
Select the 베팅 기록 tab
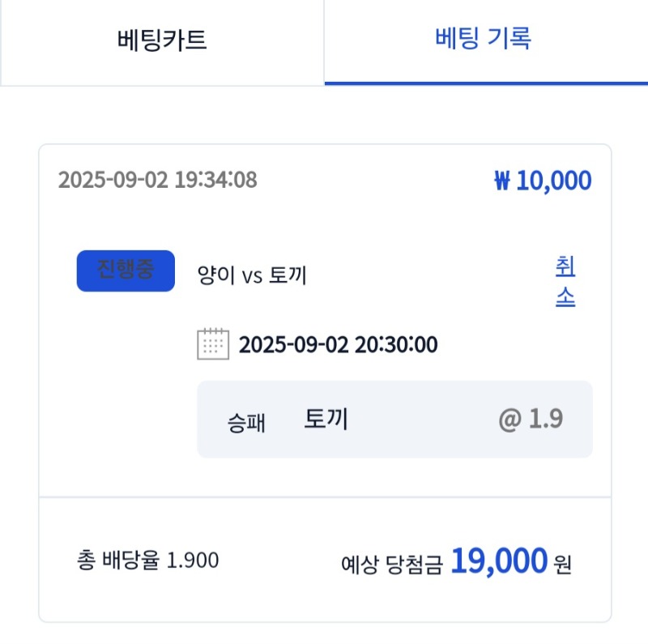click(486, 40)
